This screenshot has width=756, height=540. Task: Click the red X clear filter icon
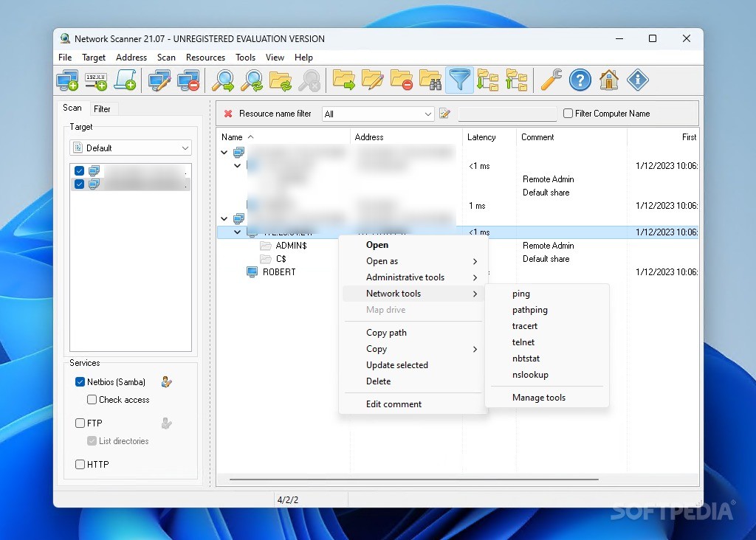pos(228,114)
